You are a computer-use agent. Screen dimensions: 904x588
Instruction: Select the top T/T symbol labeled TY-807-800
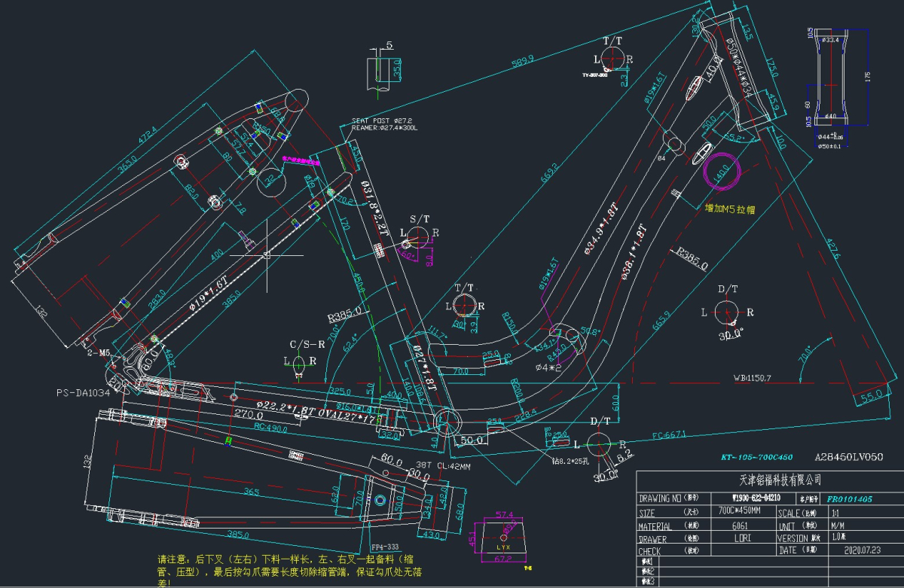[612, 59]
